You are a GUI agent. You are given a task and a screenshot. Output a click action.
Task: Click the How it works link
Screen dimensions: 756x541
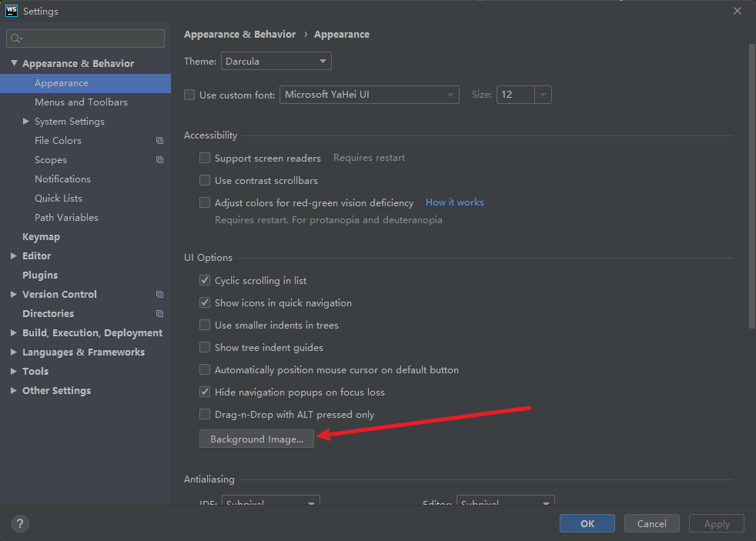[x=454, y=202]
